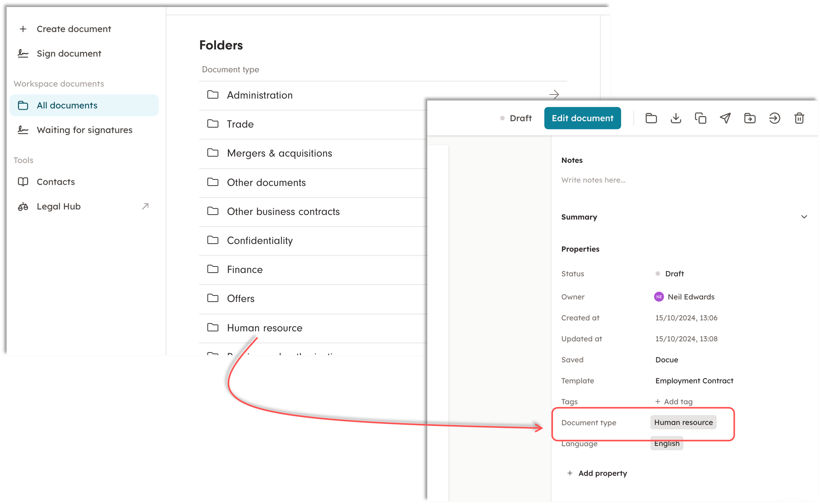The image size is (820, 504).
Task: Click Add tag link
Action: (674, 402)
